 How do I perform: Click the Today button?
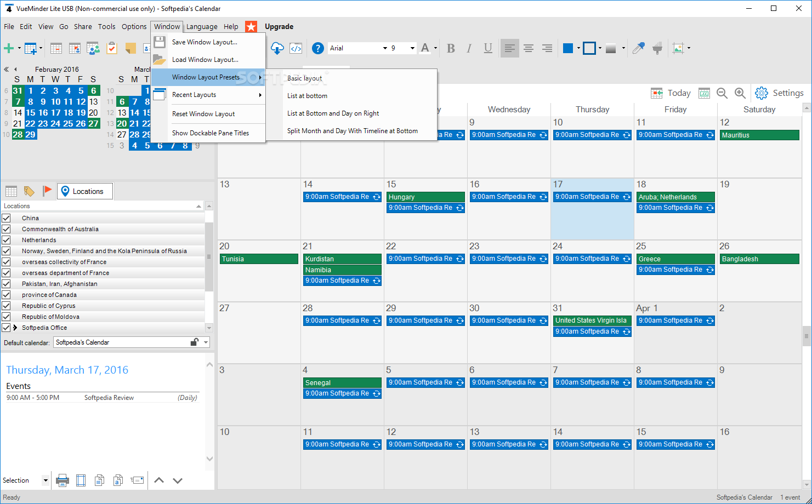(x=671, y=93)
